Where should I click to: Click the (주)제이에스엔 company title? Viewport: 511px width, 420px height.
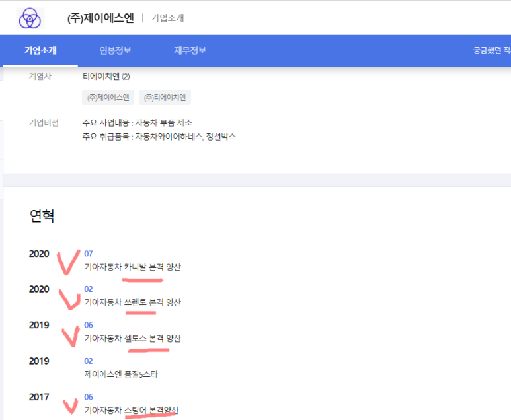click(100, 18)
